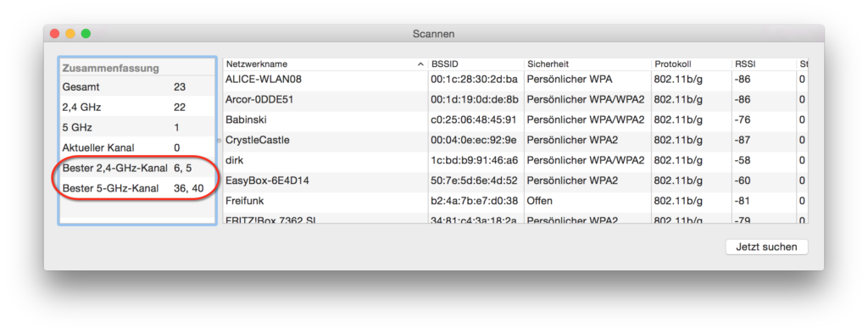Click the Bester 2,4-GHz-Kanal summary row
Screen dimensions: 868x333
click(x=136, y=168)
